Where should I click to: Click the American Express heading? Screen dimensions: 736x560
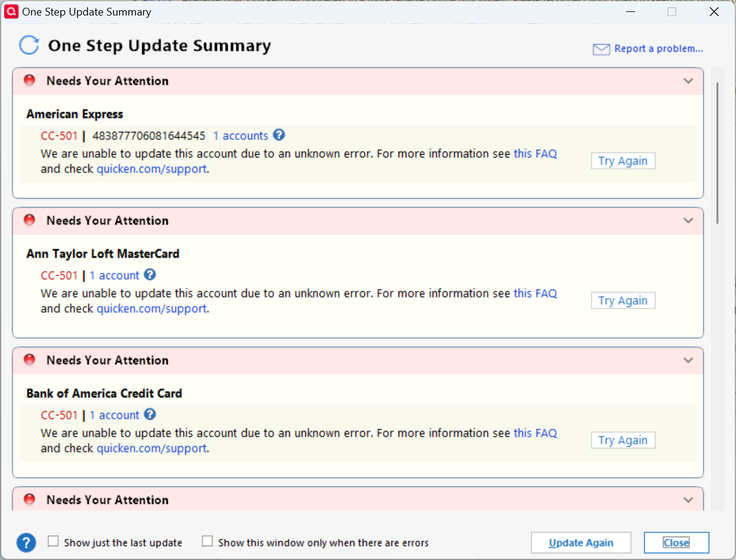[x=75, y=114]
